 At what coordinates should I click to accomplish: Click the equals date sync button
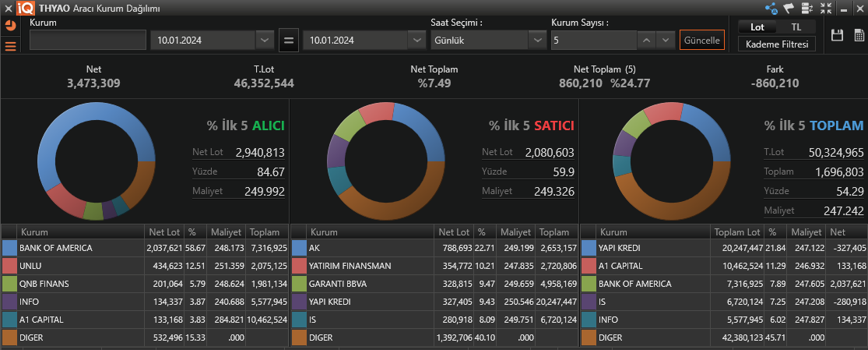[x=288, y=41]
